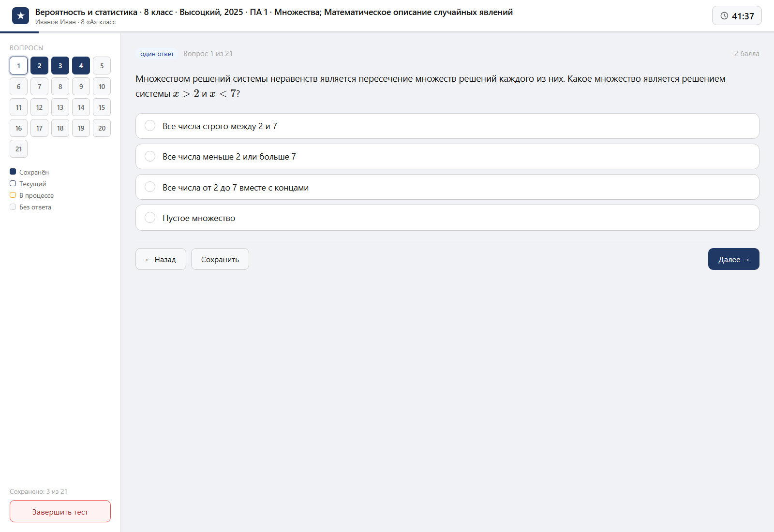Open question 2 in navigator
Viewport: 774px width, 532px height.
pos(39,66)
